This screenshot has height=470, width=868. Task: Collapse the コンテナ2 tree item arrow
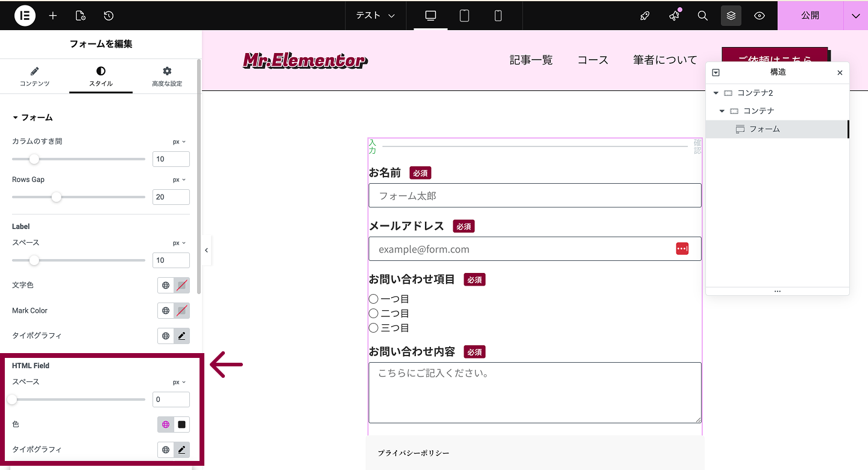(x=716, y=93)
